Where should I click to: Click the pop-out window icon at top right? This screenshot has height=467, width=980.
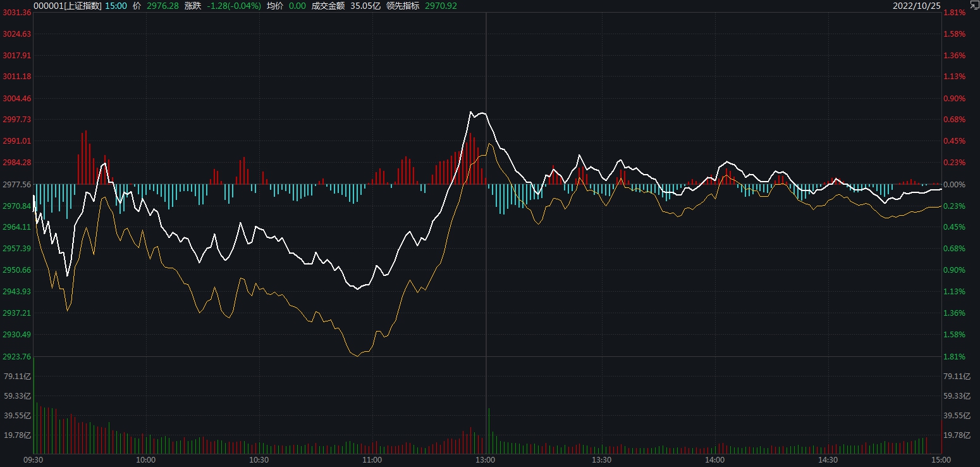point(974,4)
